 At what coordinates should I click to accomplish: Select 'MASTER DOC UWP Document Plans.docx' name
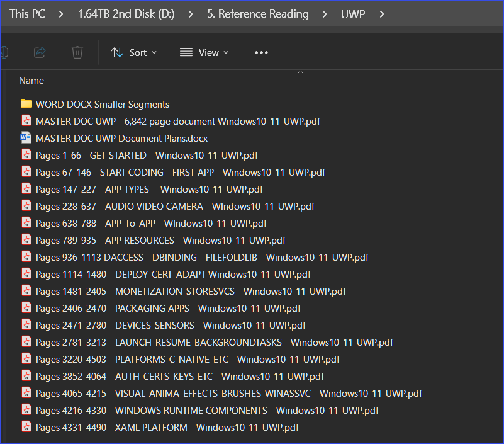pos(121,139)
